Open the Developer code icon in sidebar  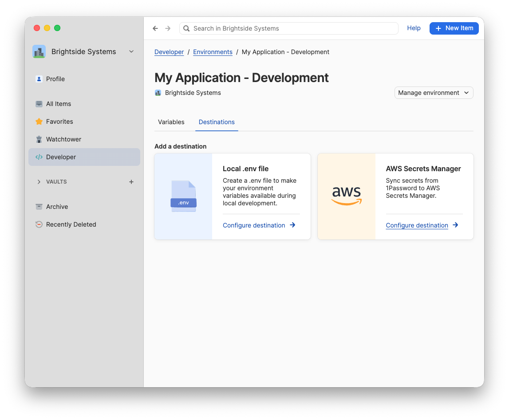point(39,157)
